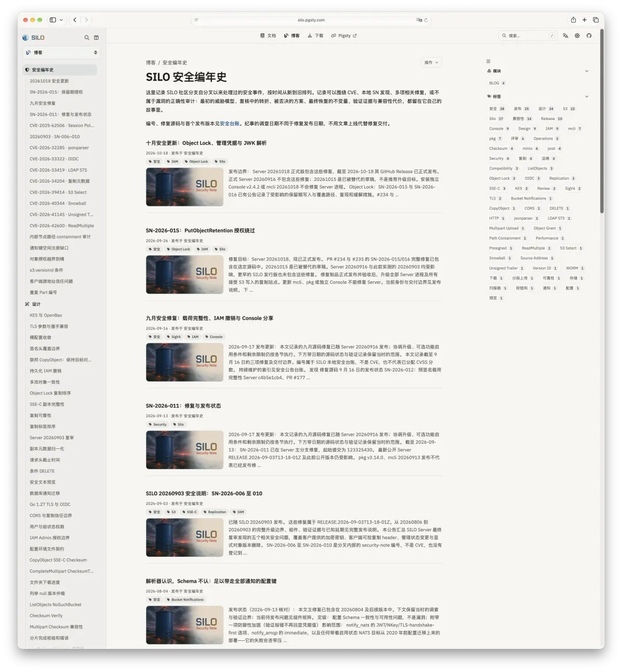Viewport: 622px width, 672px height.
Task: Open the Safari sidebar dropdown arrow
Action: (x=61, y=20)
